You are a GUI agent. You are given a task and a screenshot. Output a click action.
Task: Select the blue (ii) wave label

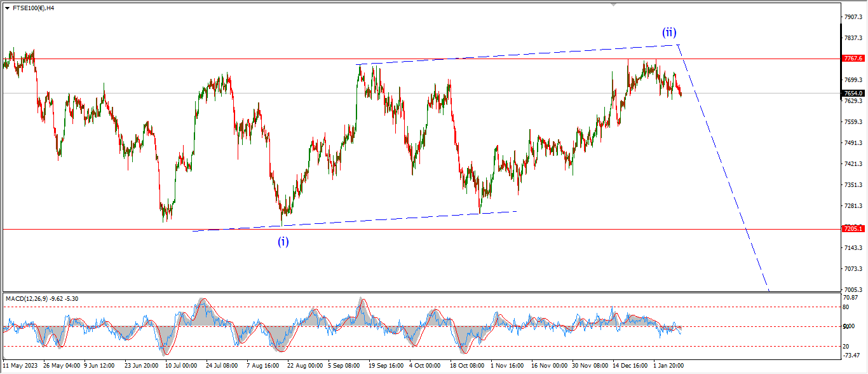click(x=668, y=32)
